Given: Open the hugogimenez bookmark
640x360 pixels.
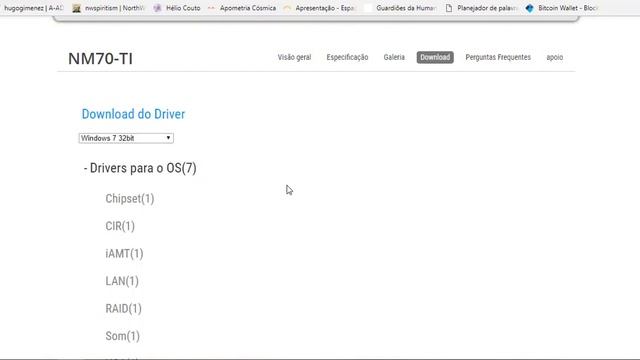Looking at the screenshot, I should [x=33, y=8].
